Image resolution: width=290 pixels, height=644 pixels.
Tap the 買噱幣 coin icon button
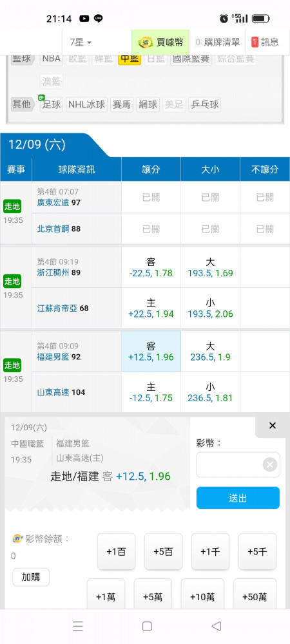(160, 42)
